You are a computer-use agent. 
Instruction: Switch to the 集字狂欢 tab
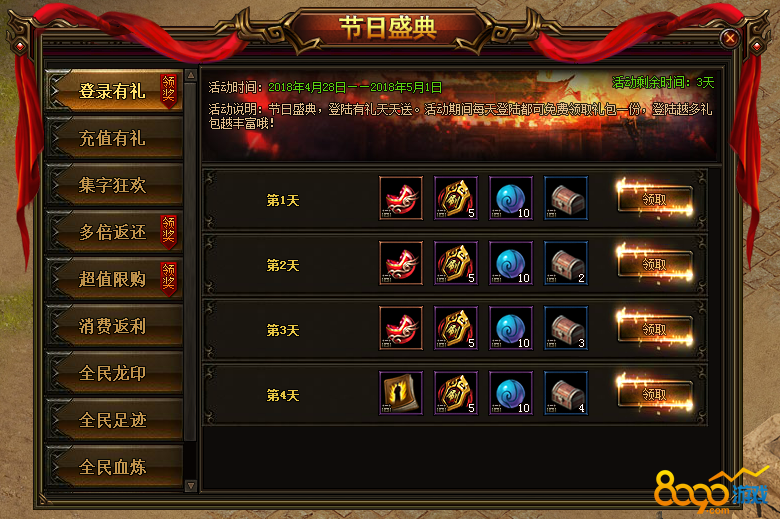(x=113, y=185)
